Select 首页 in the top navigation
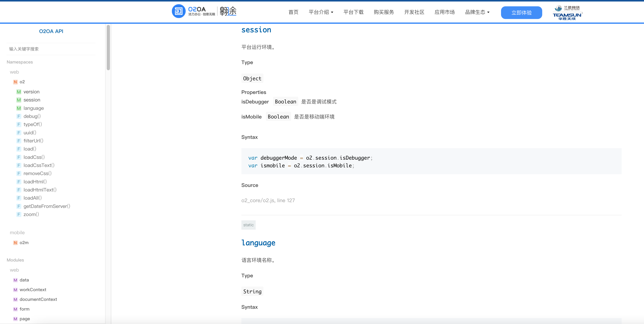 293,12
